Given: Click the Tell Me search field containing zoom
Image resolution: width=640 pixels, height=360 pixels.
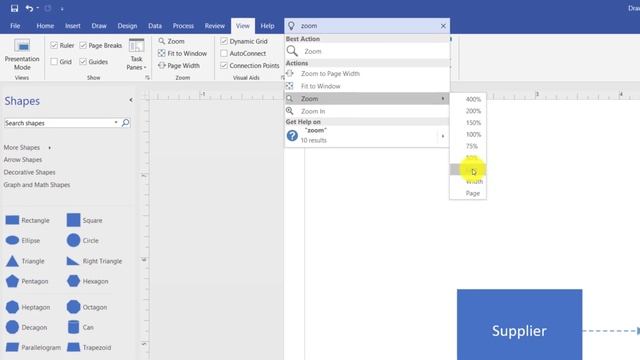Looking at the screenshot, I should click(x=367, y=26).
